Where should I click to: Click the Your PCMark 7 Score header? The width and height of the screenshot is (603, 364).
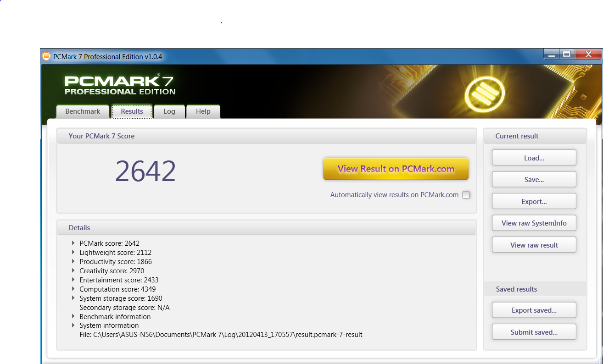(266, 136)
